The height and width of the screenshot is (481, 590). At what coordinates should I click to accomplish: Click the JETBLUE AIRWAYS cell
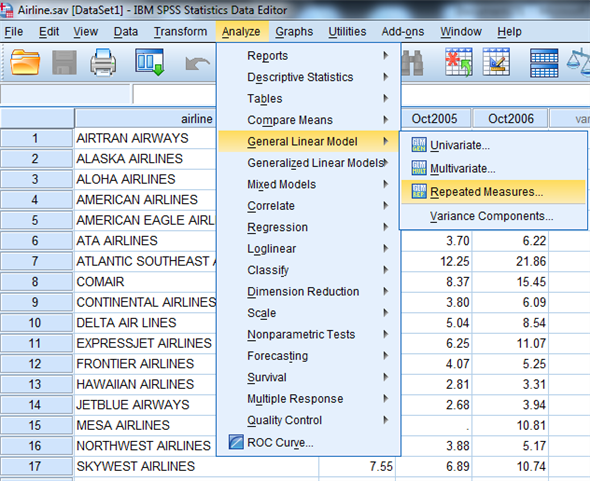pos(145,405)
